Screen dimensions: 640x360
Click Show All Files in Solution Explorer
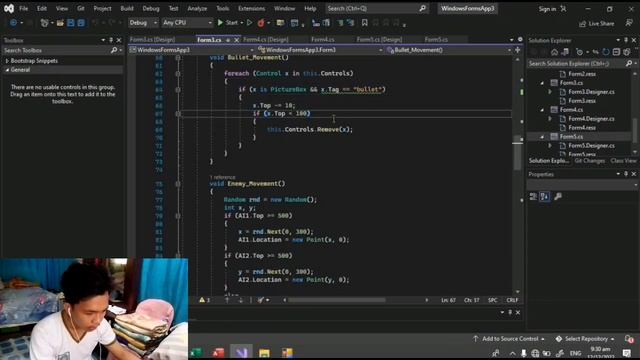point(627,52)
